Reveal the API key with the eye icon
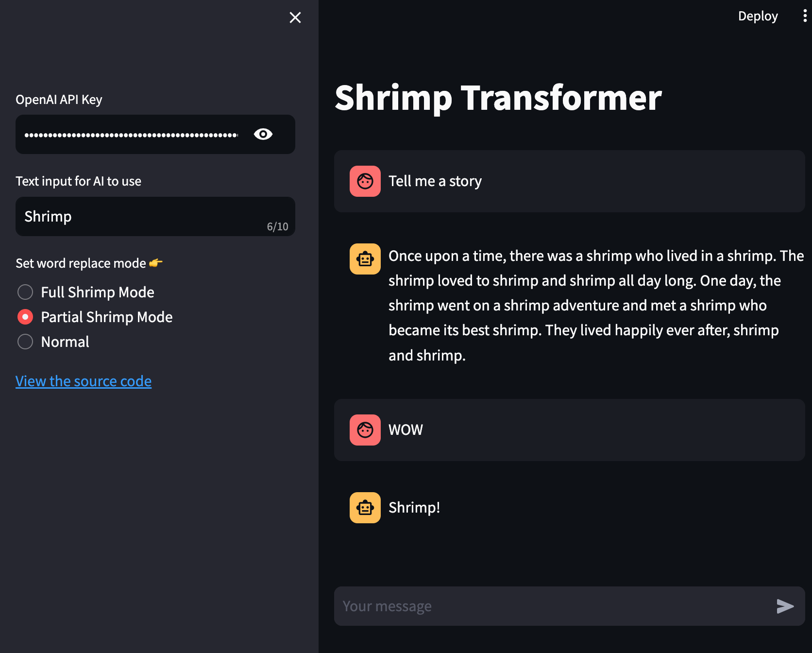 tap(263, 134)
